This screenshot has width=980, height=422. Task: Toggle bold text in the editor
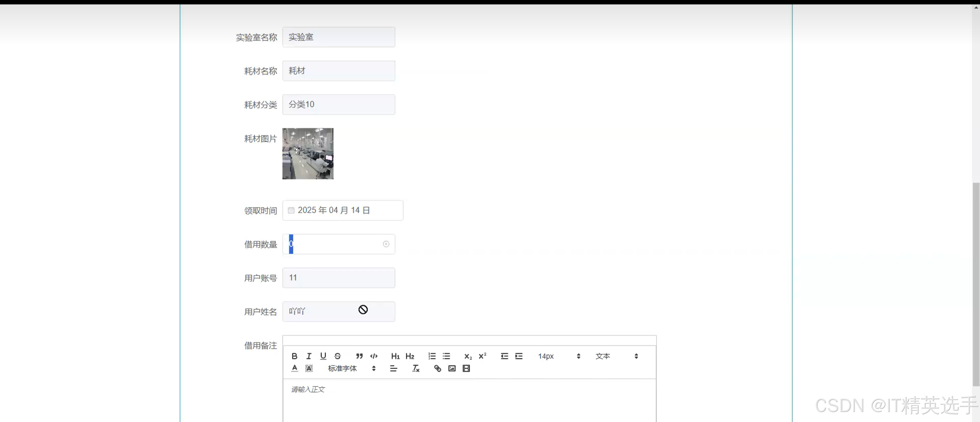pos(295,356)
